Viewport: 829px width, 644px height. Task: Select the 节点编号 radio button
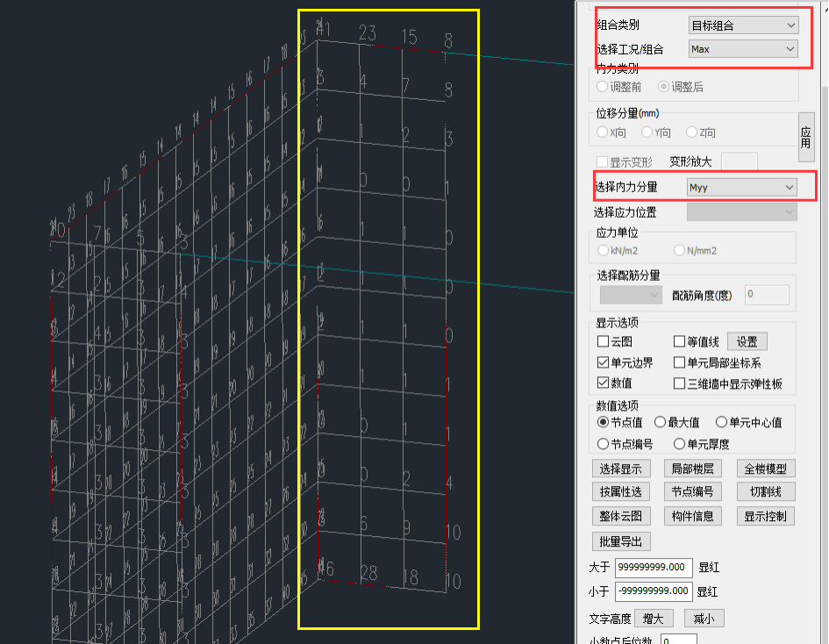[x=603, y=444]
